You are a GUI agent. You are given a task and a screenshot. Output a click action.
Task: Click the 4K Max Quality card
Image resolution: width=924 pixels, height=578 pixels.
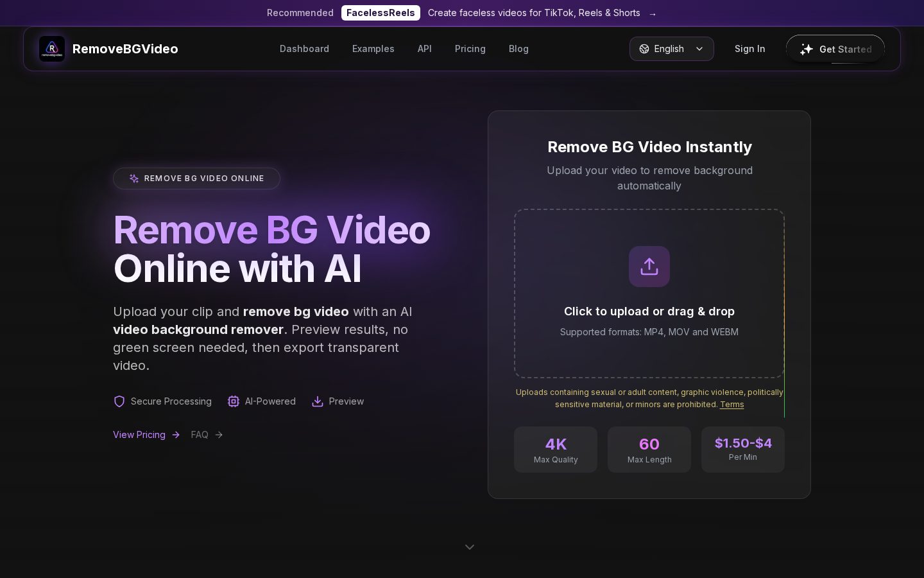(x=556, y=450)
